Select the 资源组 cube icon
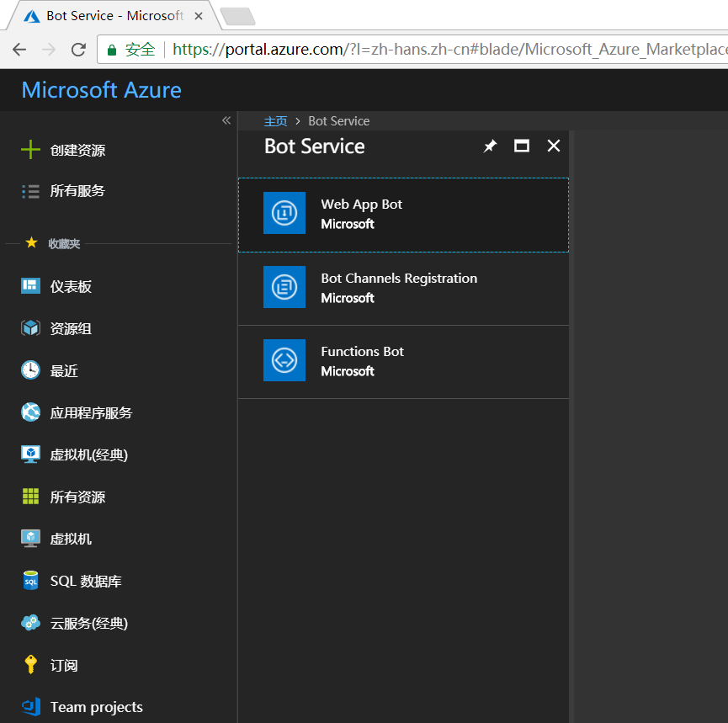Screen dimensions: 728x723 click(x=29, y=328)
